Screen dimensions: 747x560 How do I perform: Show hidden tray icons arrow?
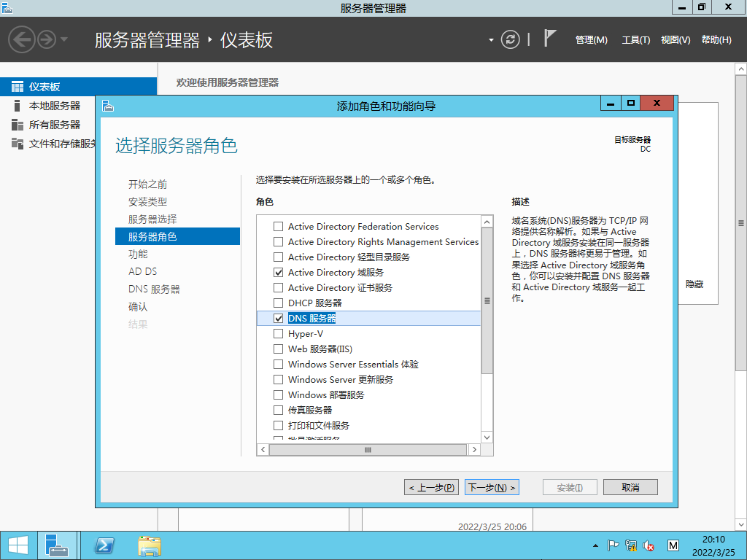click(595, 545)
